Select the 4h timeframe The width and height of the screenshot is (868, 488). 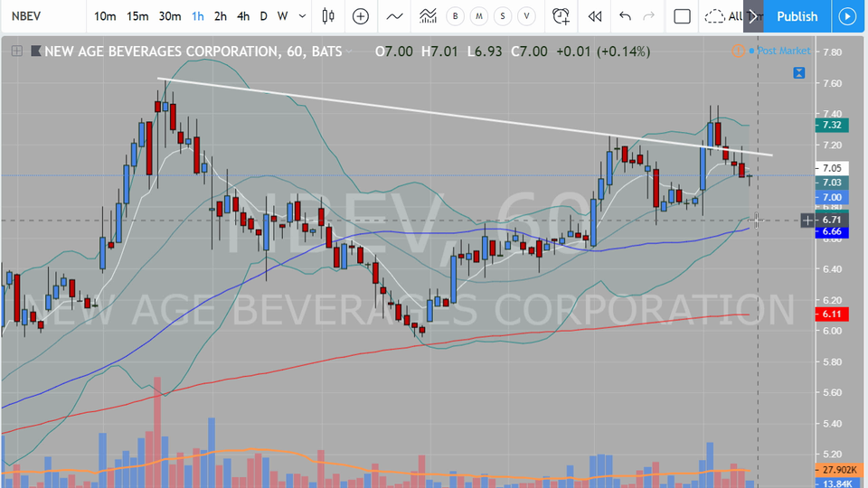click(x=243, y=16)
